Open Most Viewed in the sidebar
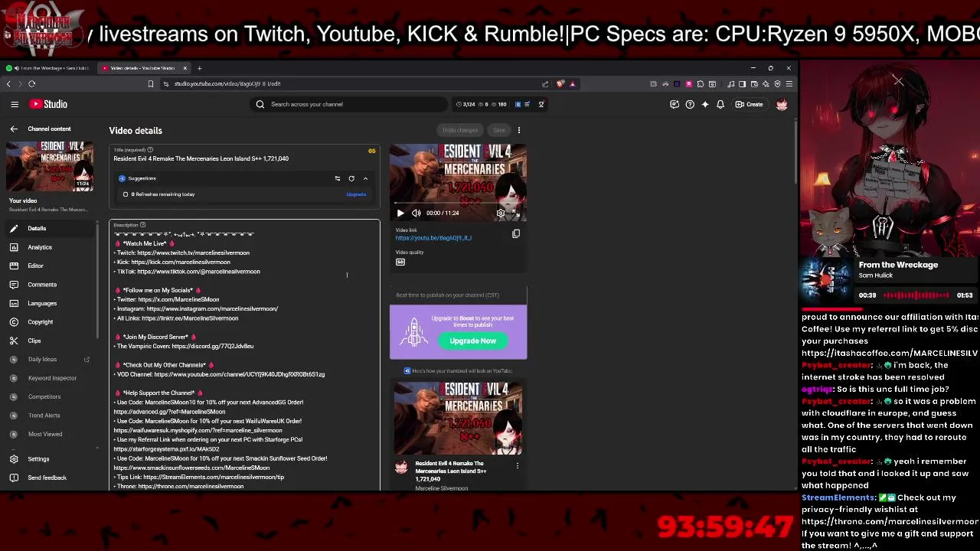Image resolution: width=980 pixels, height=551 pixels. tap(50, 434)
